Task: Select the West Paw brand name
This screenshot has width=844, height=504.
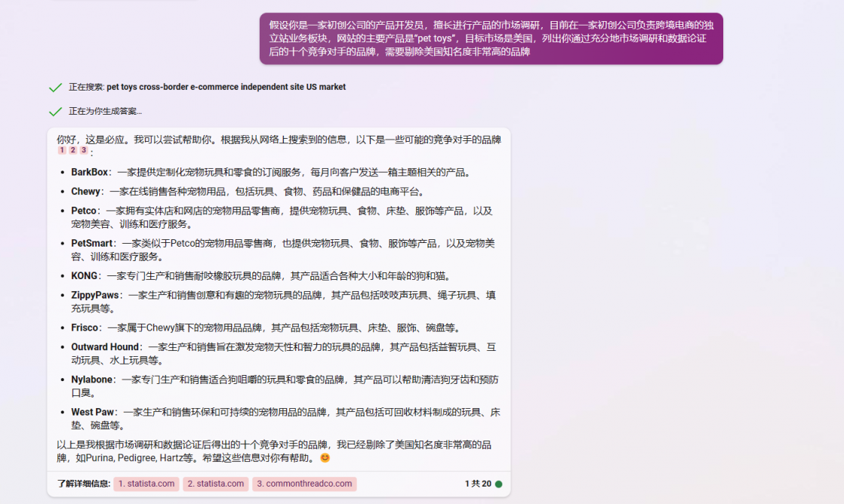Action: click(x=93, y=412)
